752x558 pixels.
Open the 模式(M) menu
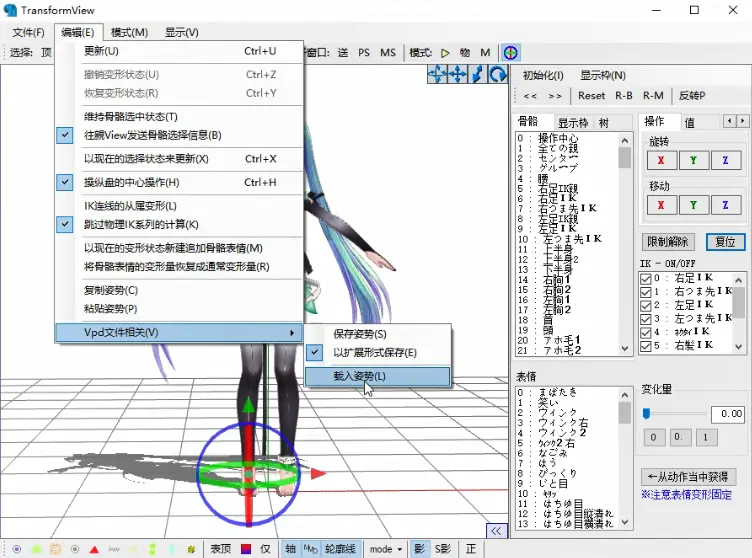(x=129, y=33)
